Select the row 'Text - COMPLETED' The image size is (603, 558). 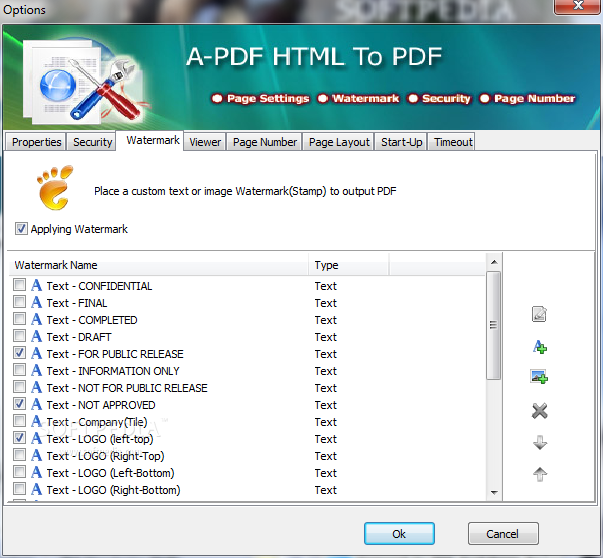[247, 320]
